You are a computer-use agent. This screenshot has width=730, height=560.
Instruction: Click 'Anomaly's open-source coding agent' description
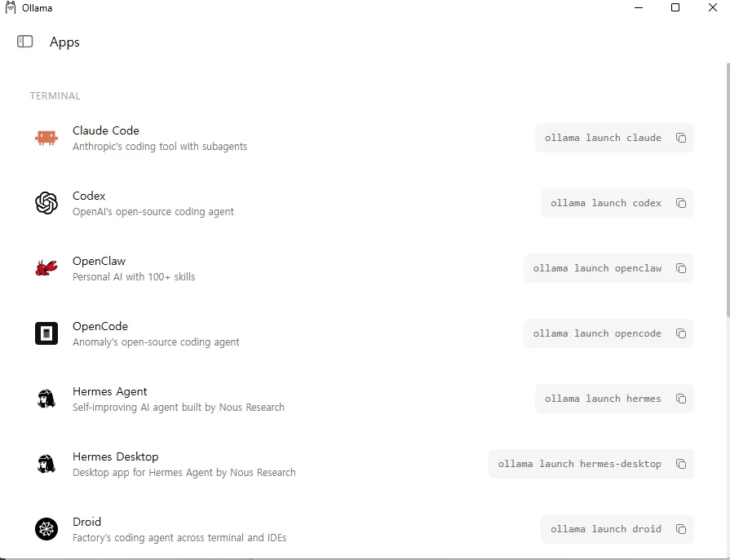[156, 342]
